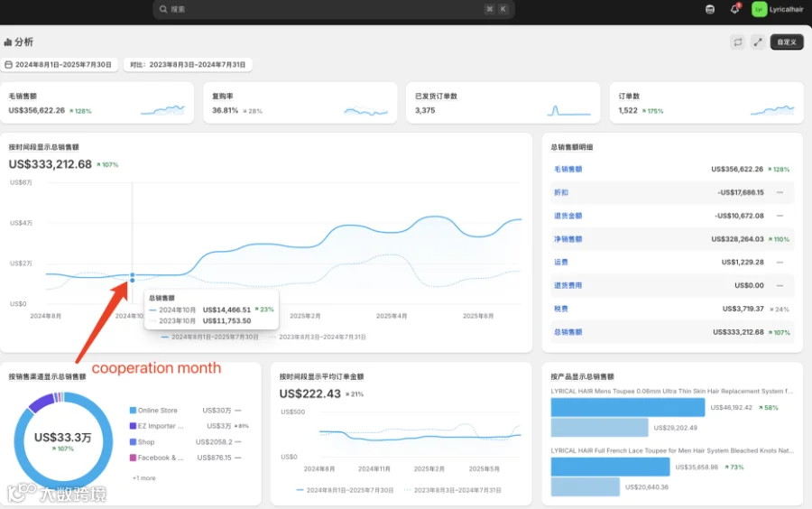Image resolution: width=812 pixels, height=509 pixels.
Task: Open the 对比 comparison period dropdown
Action: click(x=188, y=65)
